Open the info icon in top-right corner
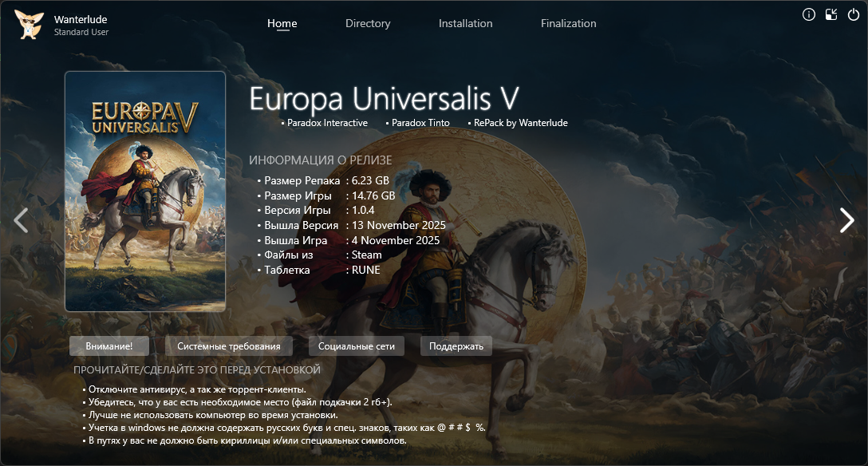The height and width of the screenshot is (466, 868). pos(809,14)
